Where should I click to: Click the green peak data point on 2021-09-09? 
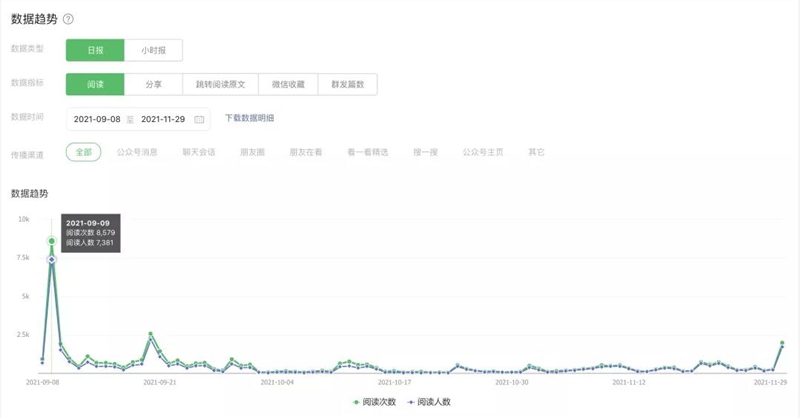(x=52, y=241)
